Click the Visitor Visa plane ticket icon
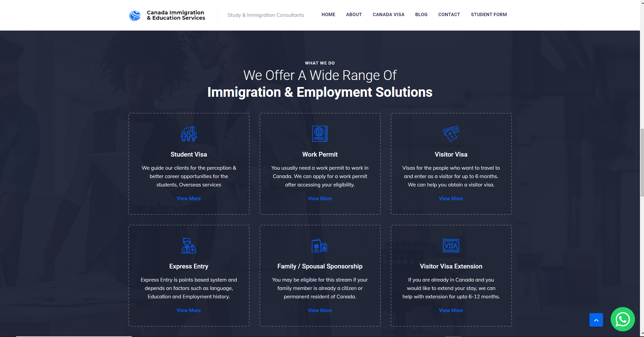The image size is (644, 337). [451, 134]
